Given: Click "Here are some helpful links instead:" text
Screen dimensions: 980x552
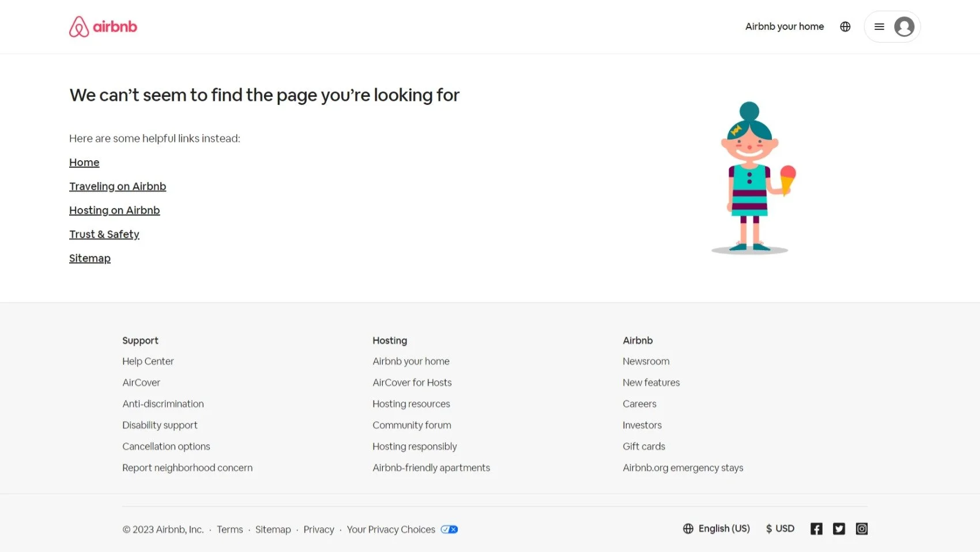Looking at the screenshot, I should (x=154, y=138).
